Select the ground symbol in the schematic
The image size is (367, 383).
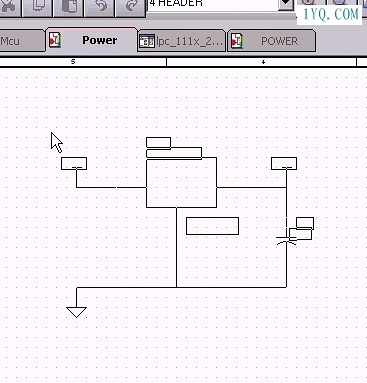(76, 312)
